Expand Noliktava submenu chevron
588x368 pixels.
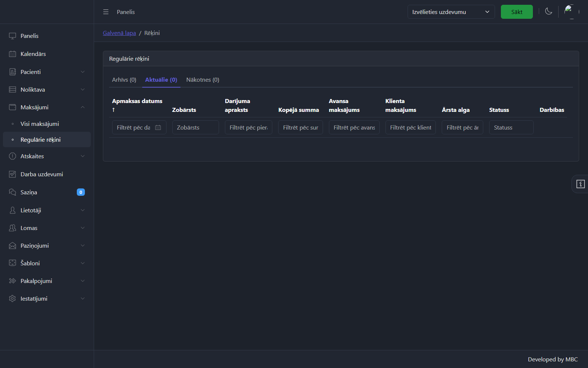pos(83,89)
